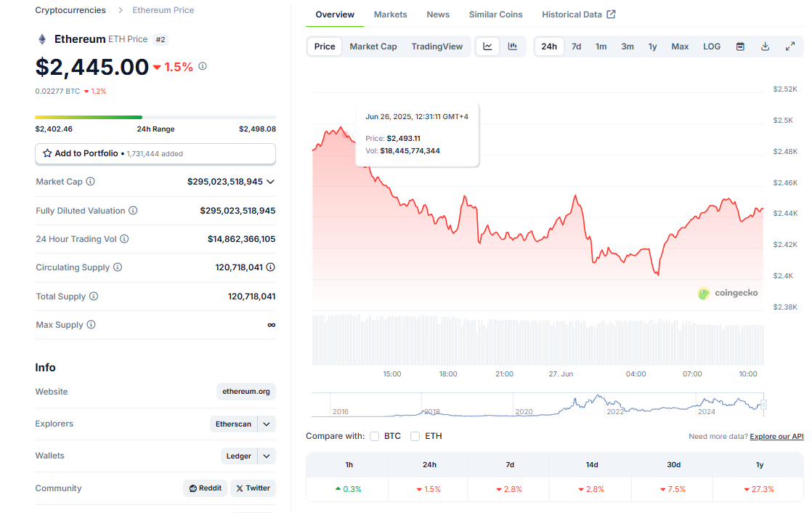The image size is (812, 513).
Task: Select the 24h time range
Action: 549,47
